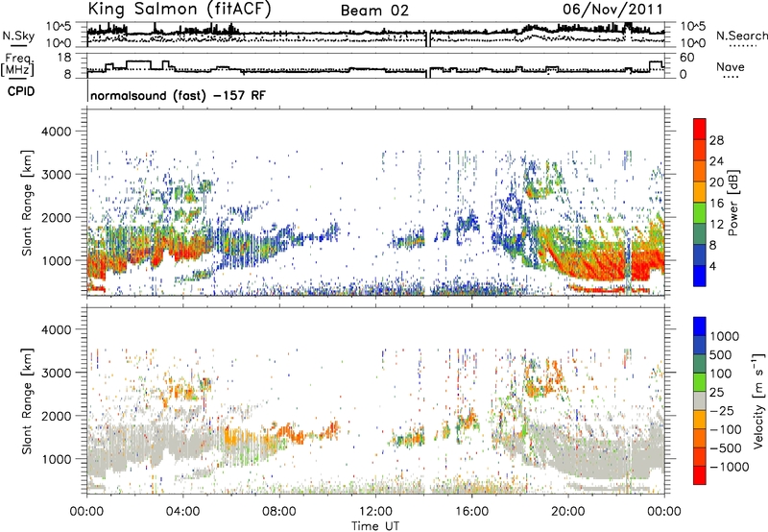Click the 'Power [dB]' colorbar title
Image resolution: width=768 pixels, height=532 pixels.
[733, 203]
